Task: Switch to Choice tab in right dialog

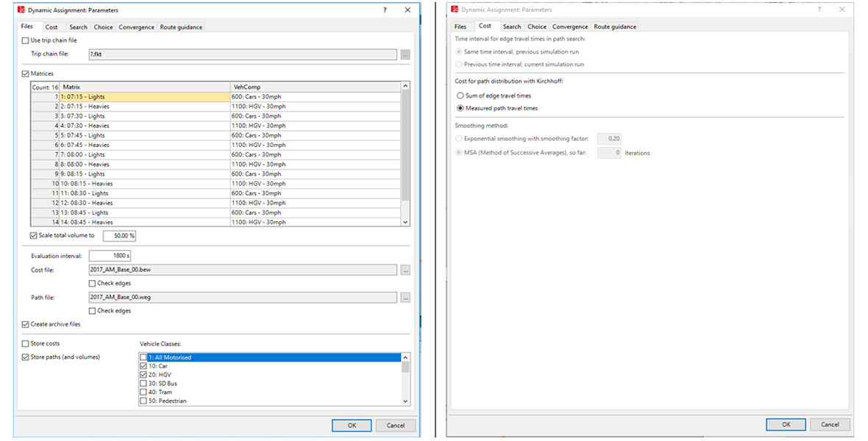Action: tap(536, 26)
